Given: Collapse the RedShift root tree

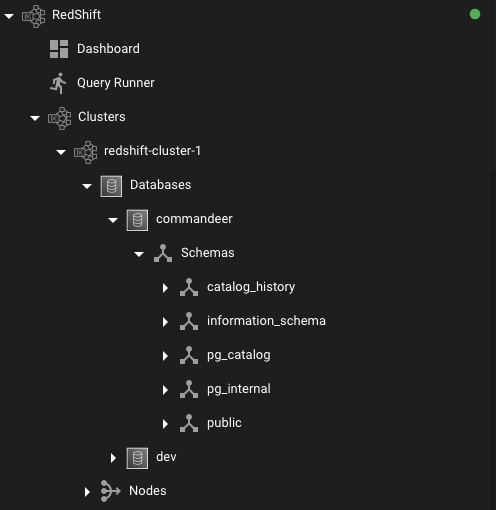Looking at the screenshot, I should click(9, 16).
